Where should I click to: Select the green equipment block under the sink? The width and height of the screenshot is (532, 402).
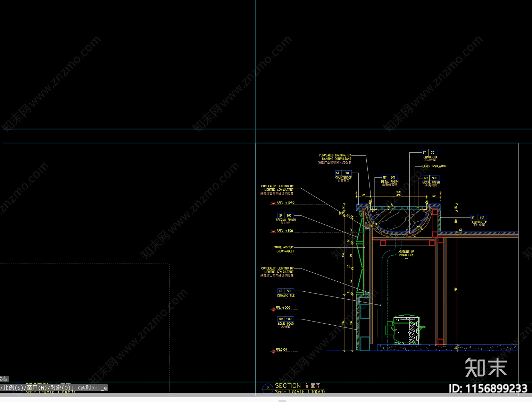pyautogui.click(x=406, y=330)
